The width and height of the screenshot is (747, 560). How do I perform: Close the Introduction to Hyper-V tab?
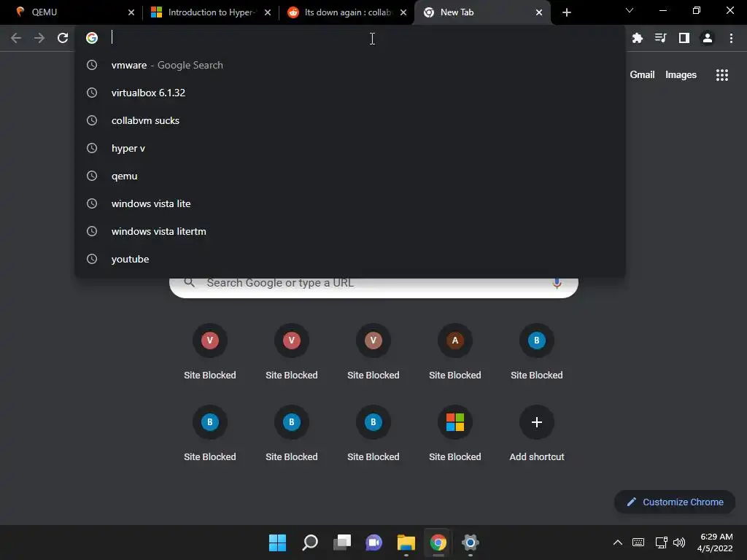coord(268,12)
